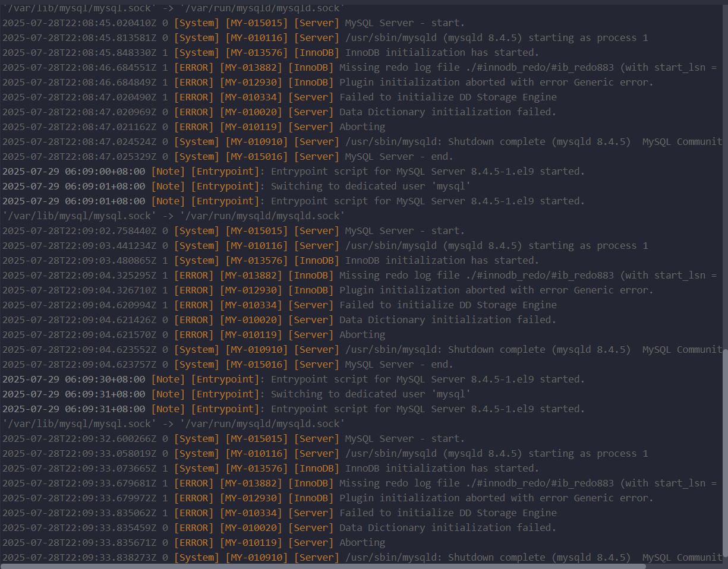Click the Shutdown complete line at 22:09:04.623552Z
This screenshot has height=569, width=728.
pos(362,349)
